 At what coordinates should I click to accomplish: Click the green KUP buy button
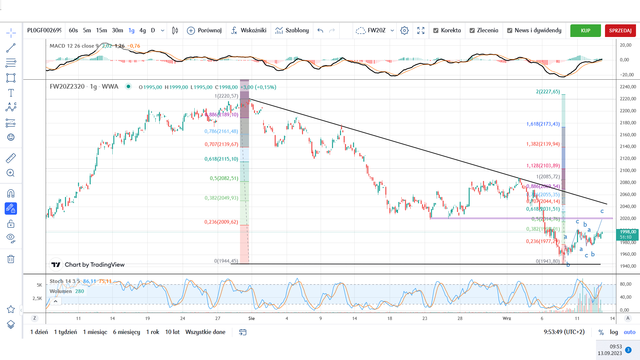click(585, 31)
